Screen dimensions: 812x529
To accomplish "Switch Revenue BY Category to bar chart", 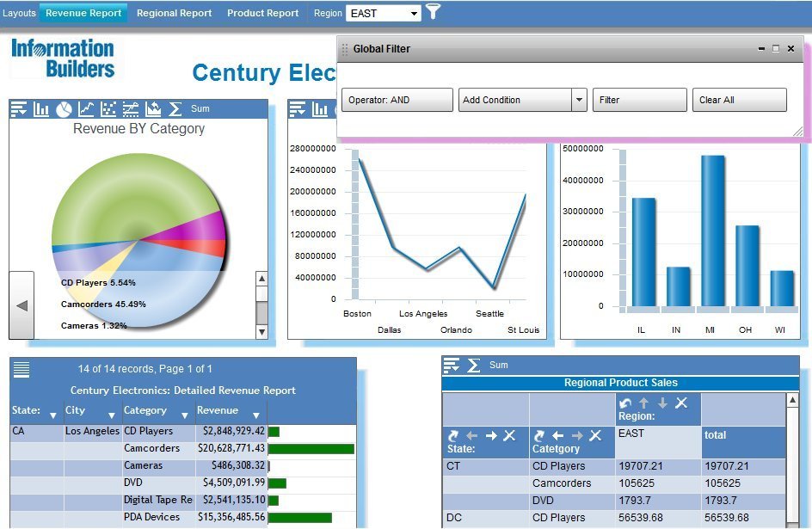I will tap(41, 108).
